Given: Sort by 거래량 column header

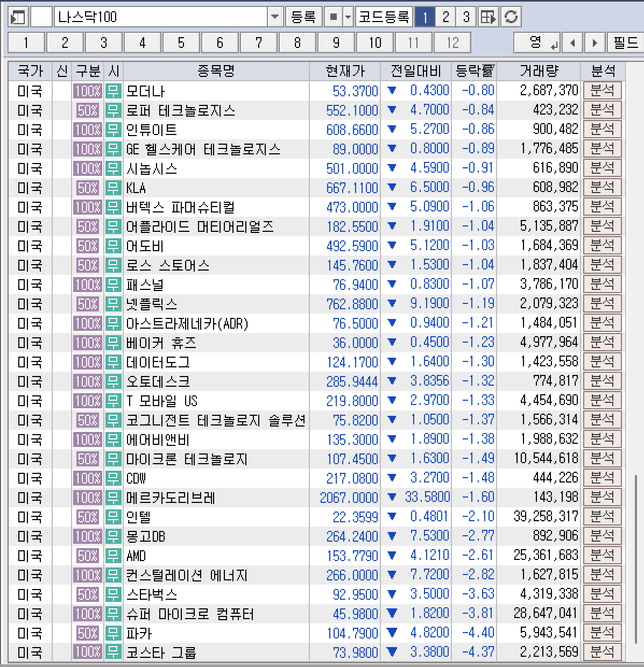Looking at the screenshot, I should (539, 70).
